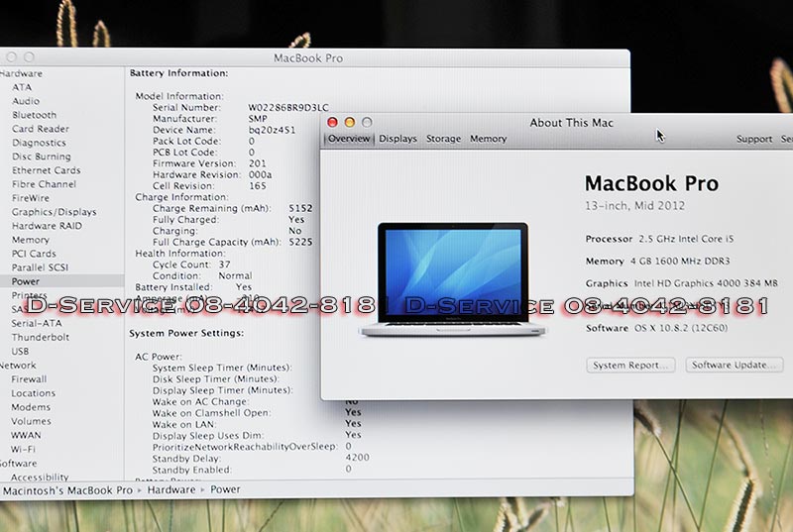Click the Condition value Normal
793x532 pixels.
235,275
